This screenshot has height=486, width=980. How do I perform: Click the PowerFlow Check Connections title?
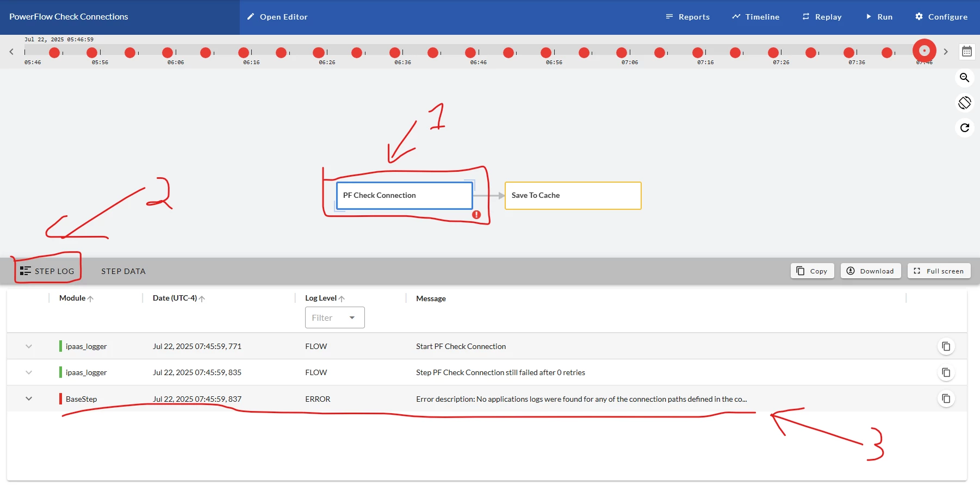click(69, 17)
